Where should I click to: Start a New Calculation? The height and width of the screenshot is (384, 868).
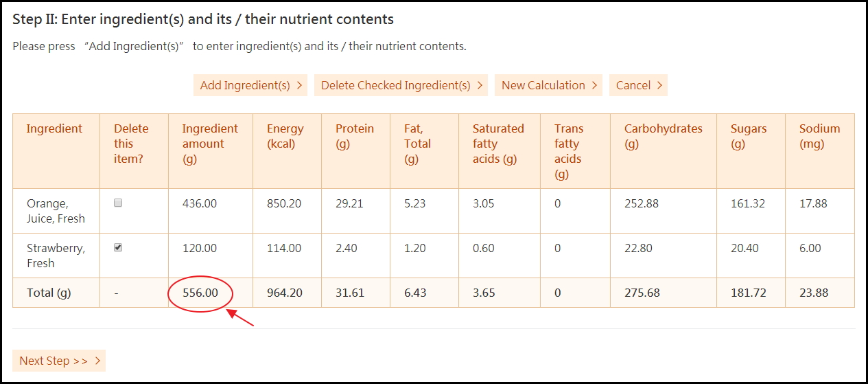(x=548, y=85)
